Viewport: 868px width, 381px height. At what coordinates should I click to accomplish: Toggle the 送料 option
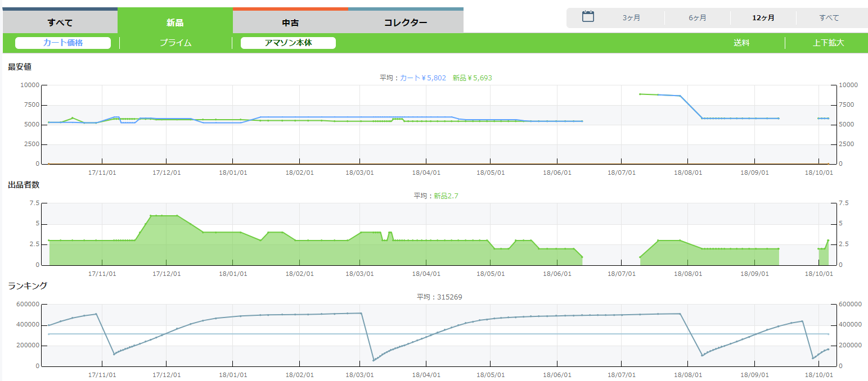pyautogui.click(x=741, y=43)
